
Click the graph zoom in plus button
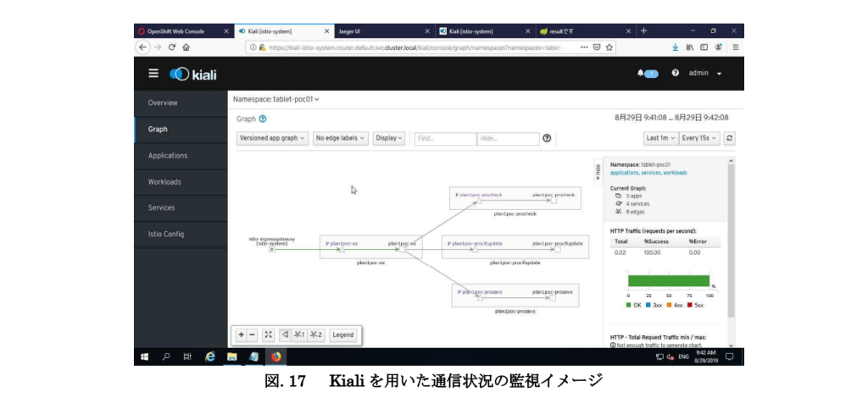(x=242, y=334)
